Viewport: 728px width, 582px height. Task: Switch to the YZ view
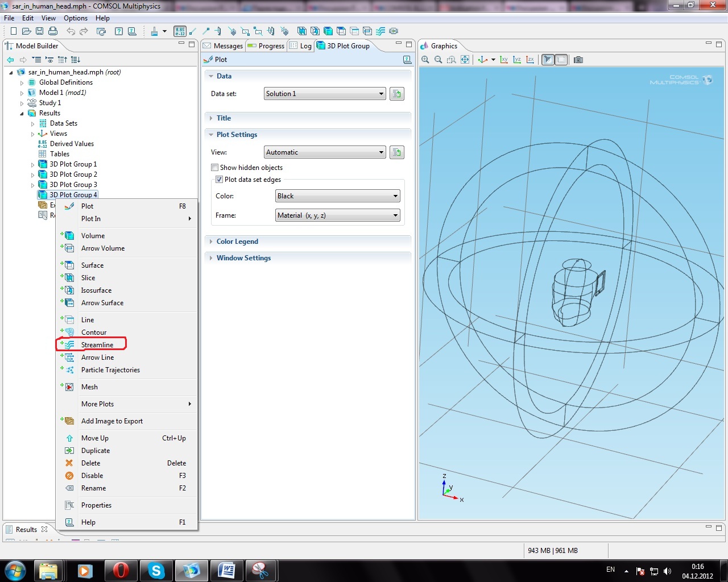[517, 60]
